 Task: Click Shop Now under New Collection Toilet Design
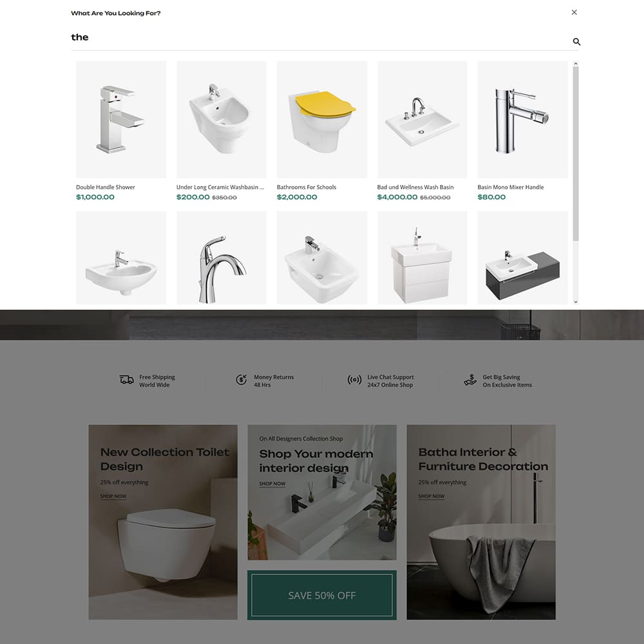(113, 496)
